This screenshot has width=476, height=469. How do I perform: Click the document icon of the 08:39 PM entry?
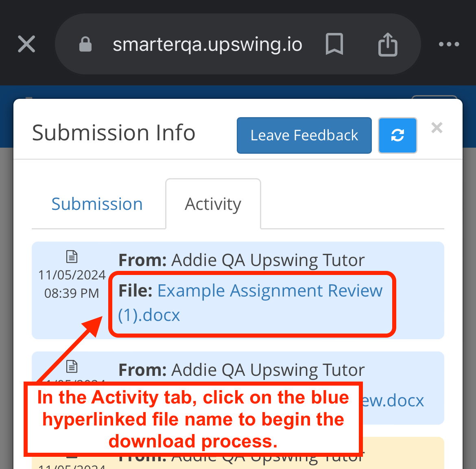(72, 257)
